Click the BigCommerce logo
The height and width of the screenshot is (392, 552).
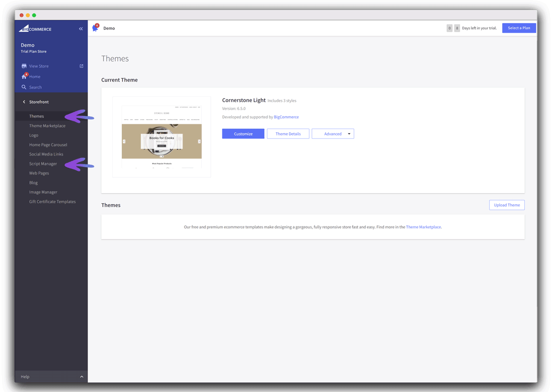pyautogui.click(x=35, y=28)
